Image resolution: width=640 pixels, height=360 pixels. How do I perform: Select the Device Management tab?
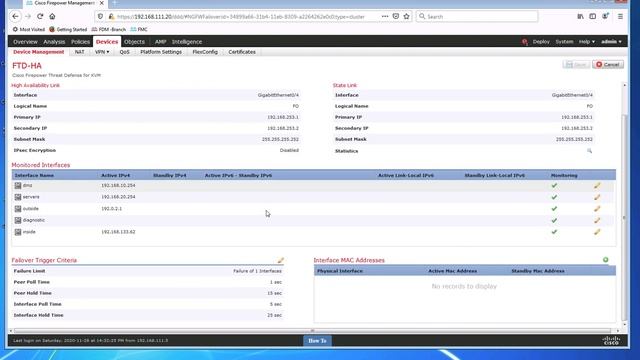[x=39, y=52]
